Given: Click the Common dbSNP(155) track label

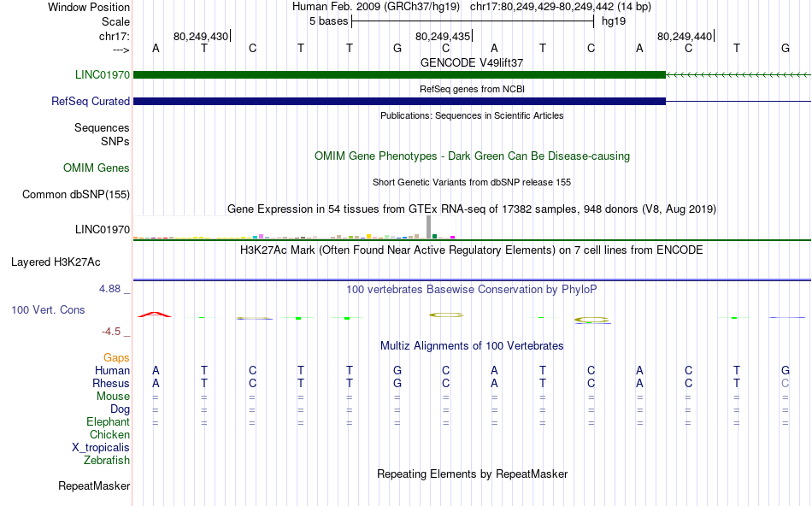Looking at the screenshot, I should click(76, 194).
